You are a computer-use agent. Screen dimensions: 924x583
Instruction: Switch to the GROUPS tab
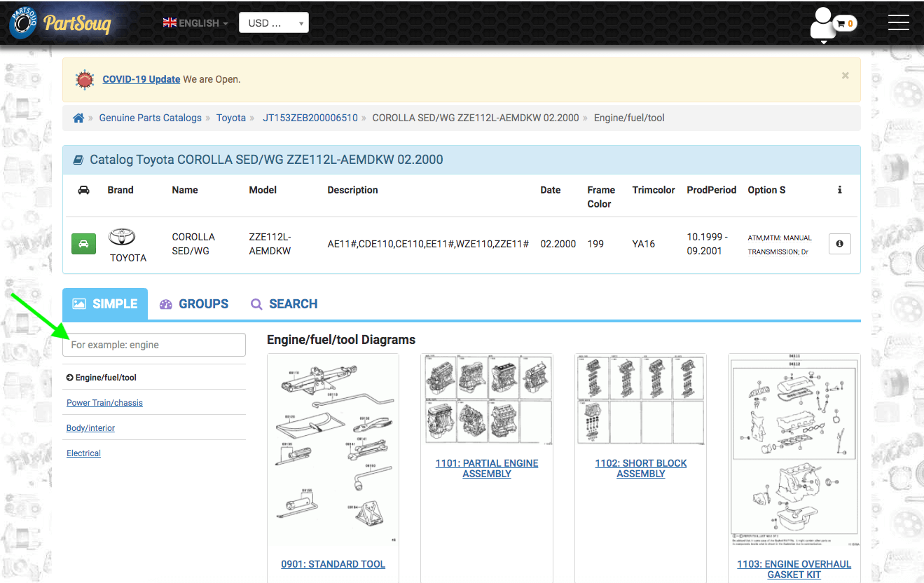(x=194, y=304)
